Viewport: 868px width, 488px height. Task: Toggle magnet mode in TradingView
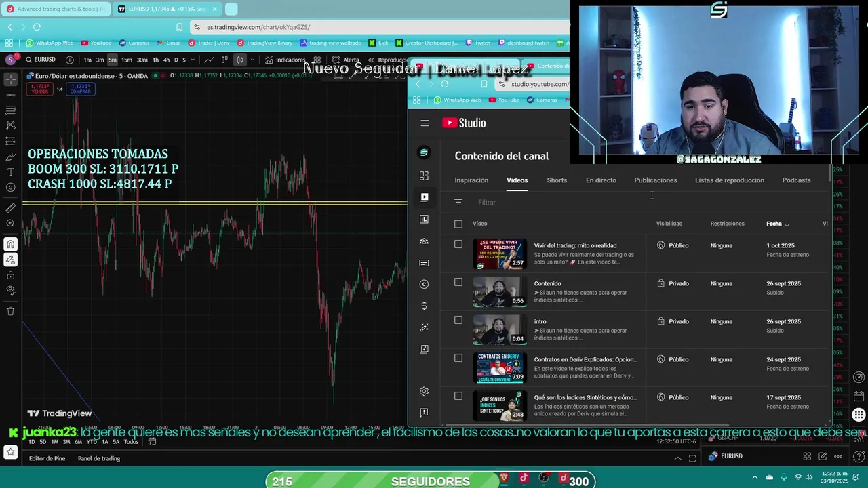click(x=10, y=244)
